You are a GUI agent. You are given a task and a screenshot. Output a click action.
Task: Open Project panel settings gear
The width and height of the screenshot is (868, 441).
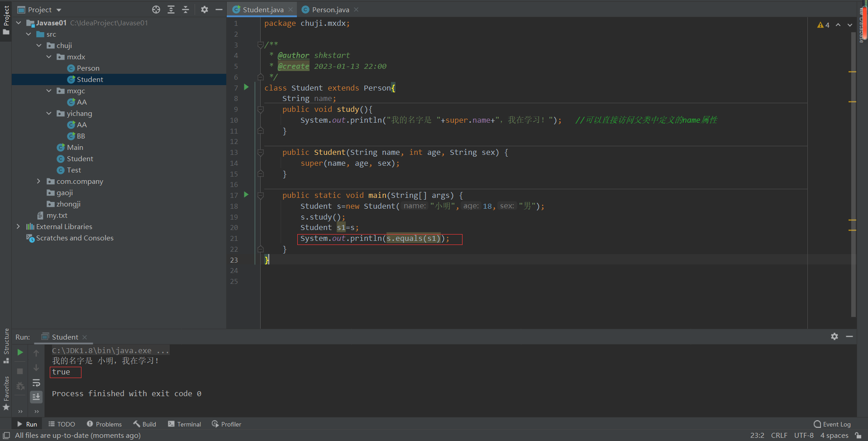[205, 10]
